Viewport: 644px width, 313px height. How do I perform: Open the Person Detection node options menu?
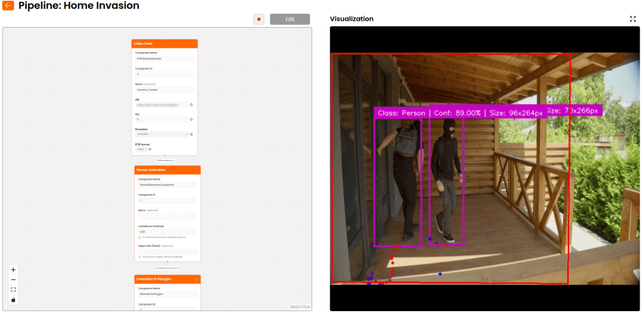point(196,170)
